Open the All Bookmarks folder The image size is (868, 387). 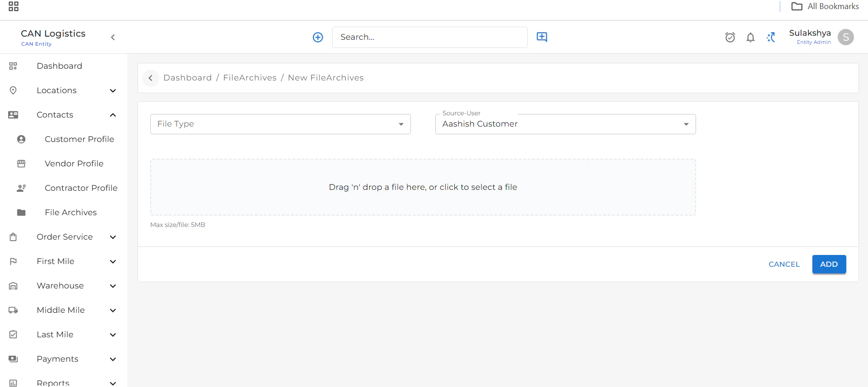tap(825, 6)
